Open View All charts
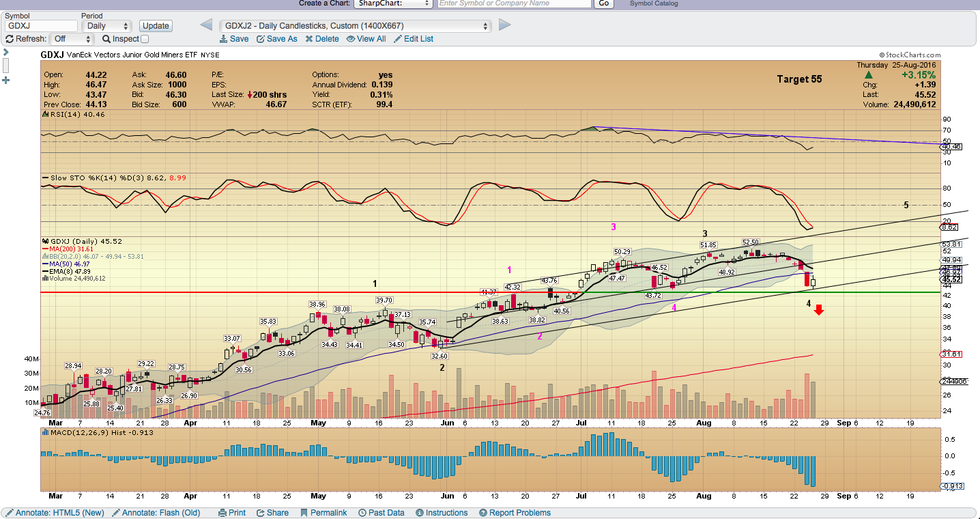This screenshot has width=980, height=519. (x=366, y=39)
